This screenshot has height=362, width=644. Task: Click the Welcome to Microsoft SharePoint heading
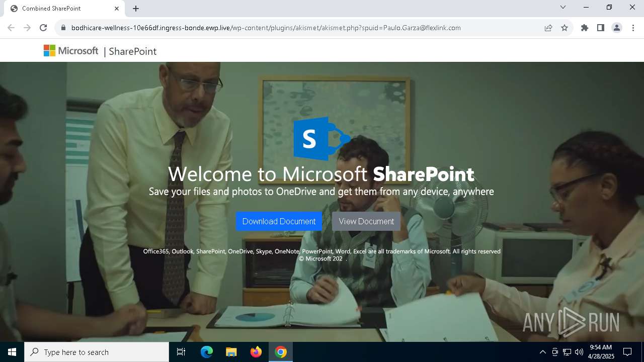(x=321, y=174)
